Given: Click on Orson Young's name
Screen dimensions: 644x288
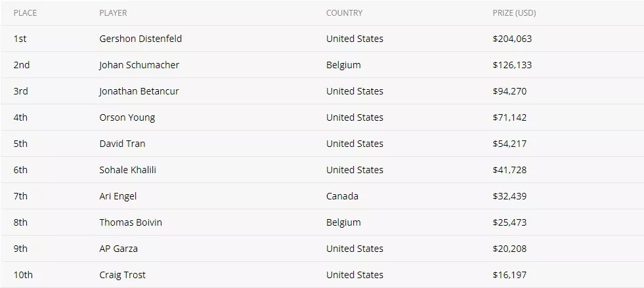Looking at the screenshot, I should pyautogui.click(x=127, y=117).
